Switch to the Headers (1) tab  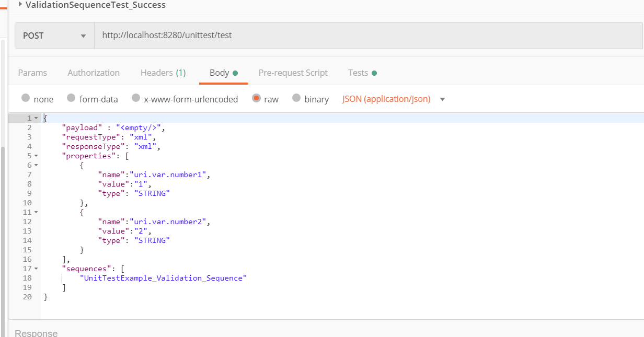[163, 73]
